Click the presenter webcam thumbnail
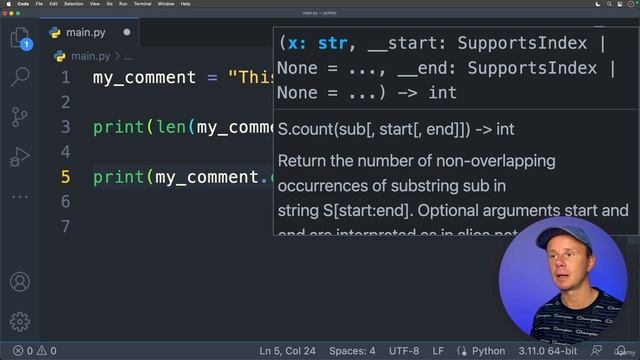The image size is (640, 360). point(562,281)
